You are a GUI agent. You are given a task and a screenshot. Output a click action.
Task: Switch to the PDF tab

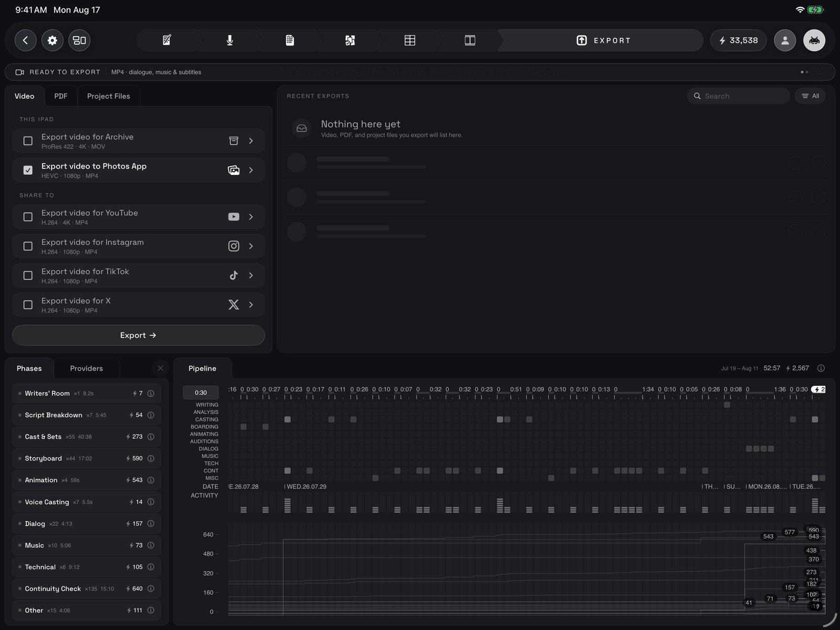coord(61,96)
